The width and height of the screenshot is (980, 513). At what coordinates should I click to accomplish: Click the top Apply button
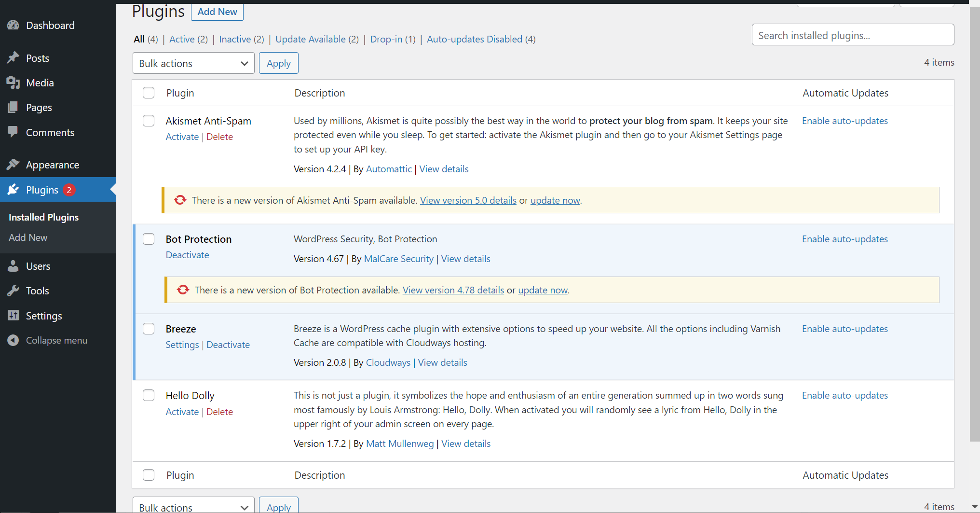coord(279,63)
